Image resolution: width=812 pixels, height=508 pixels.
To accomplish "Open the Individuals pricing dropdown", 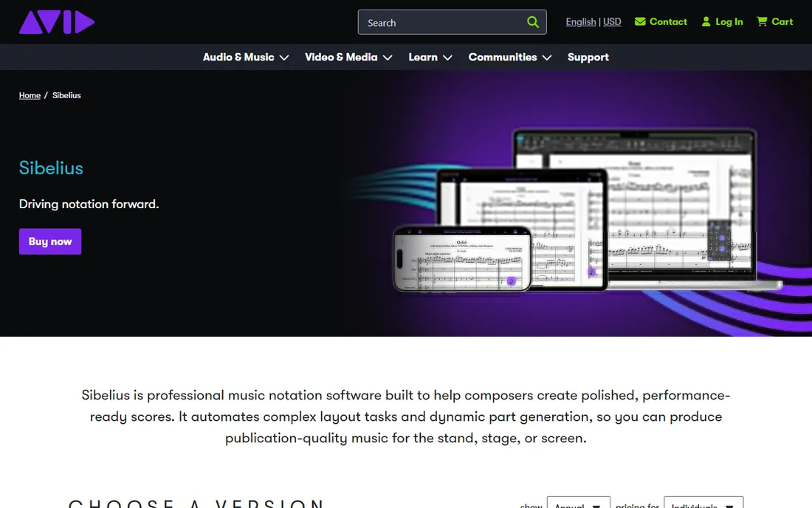I will pyautogui.click(x=703, y=503).
